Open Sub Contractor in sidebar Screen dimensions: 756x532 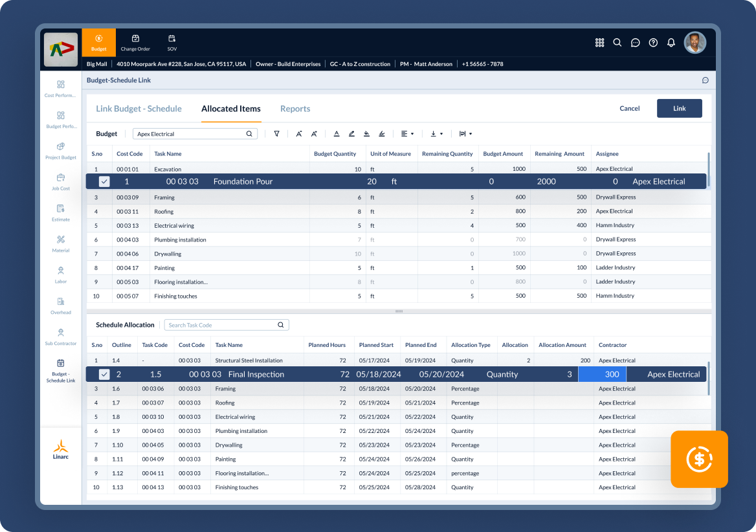61,337
